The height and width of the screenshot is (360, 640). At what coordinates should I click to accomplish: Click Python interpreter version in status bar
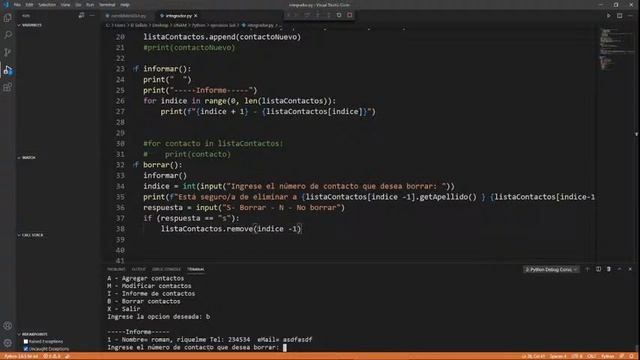20,356
